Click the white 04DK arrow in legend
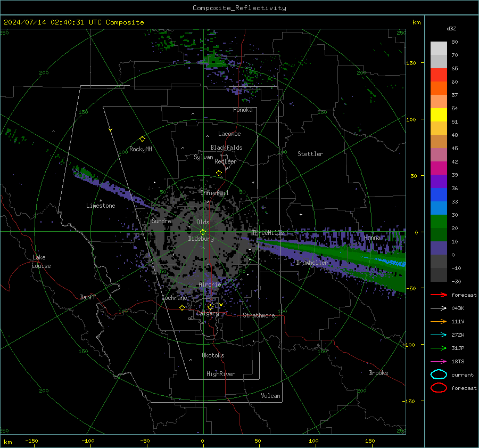The width and height of the screenshot is (479, 448). [439, 308]
